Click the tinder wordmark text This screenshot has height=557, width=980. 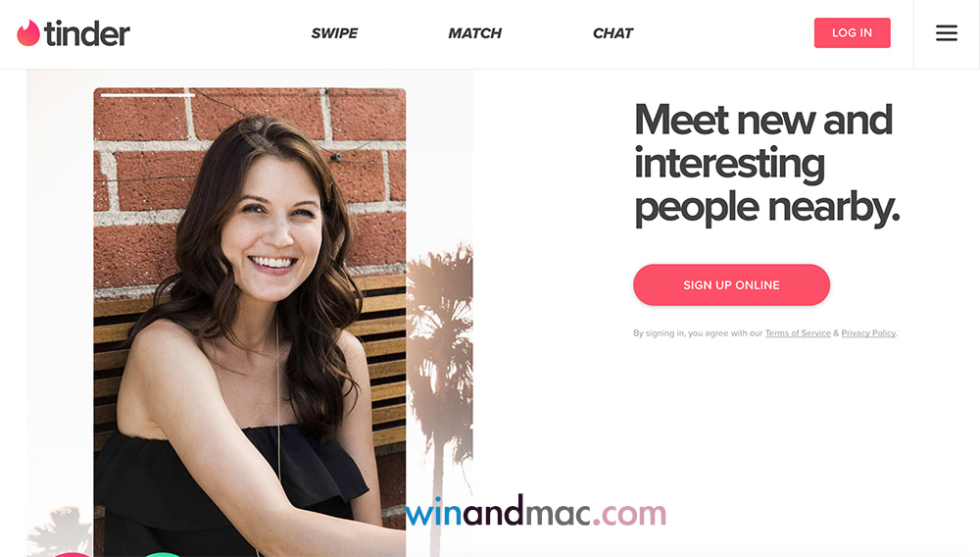[87, 33]
